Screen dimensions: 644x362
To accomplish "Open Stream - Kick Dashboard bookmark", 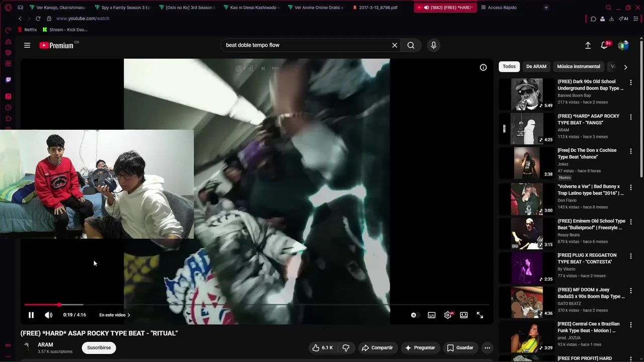I will click(65, 30).
